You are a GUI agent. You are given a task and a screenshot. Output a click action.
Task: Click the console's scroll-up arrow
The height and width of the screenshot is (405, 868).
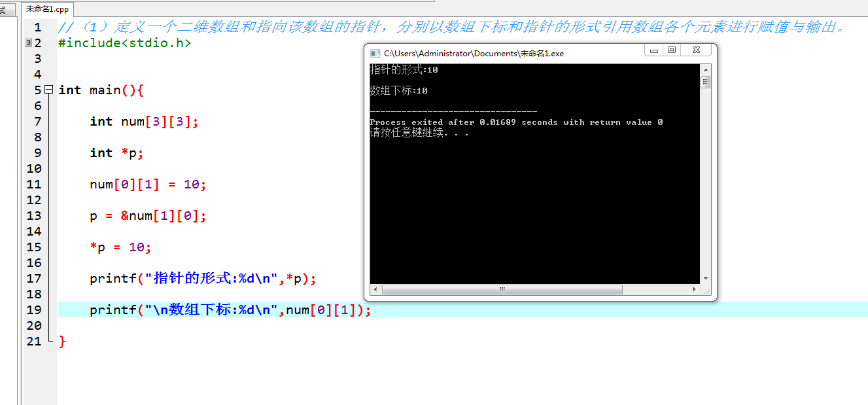(705, 69)
